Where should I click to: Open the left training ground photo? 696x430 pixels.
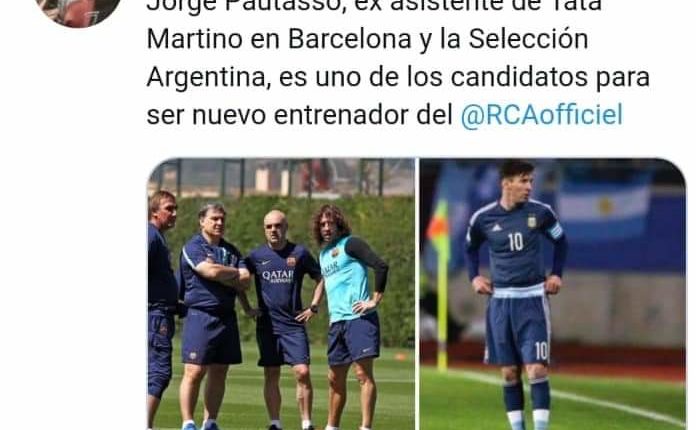point(281,294)
